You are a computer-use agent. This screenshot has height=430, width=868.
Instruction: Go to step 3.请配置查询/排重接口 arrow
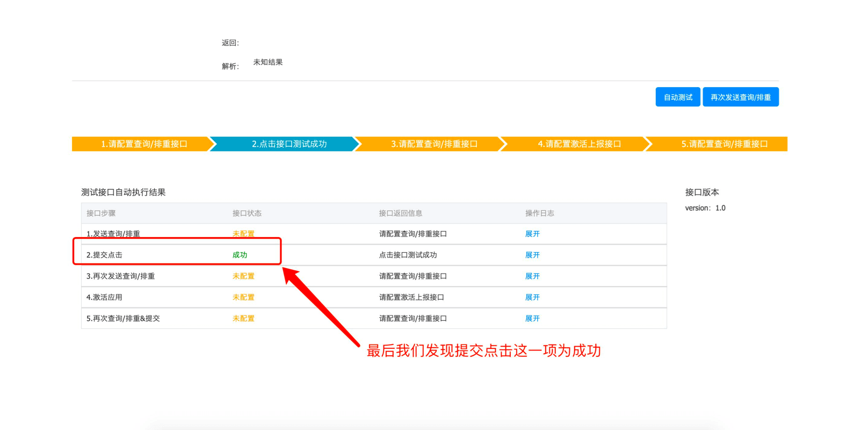click(433, 144)
